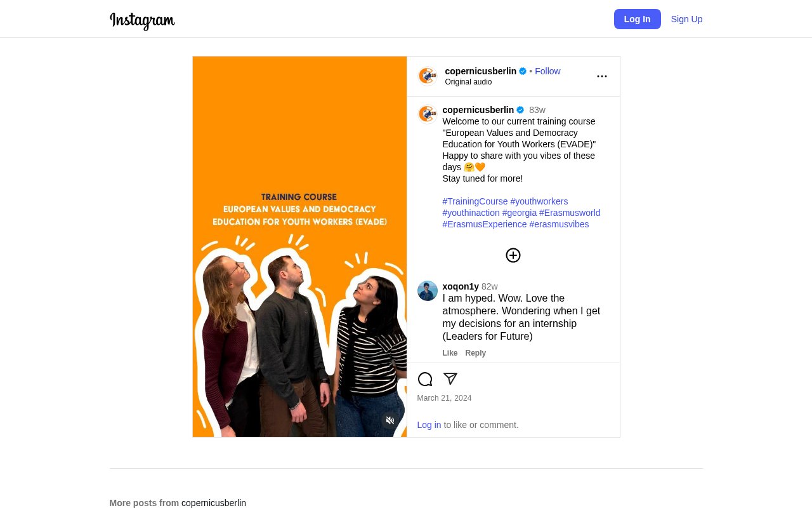Open the #TrainingCourse hashtag
The image size is (812, 508).
[475, 201]
